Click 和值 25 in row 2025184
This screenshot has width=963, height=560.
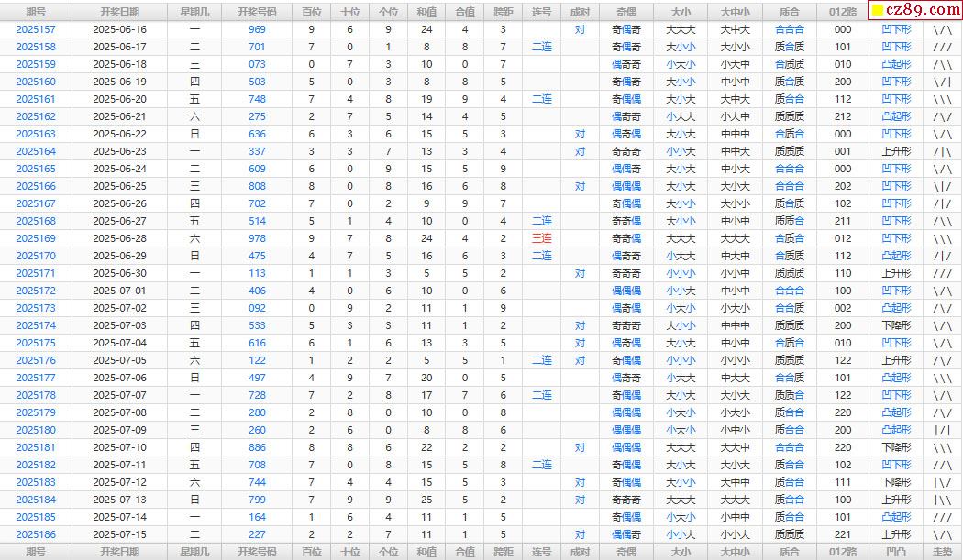(x=426, y=500)
